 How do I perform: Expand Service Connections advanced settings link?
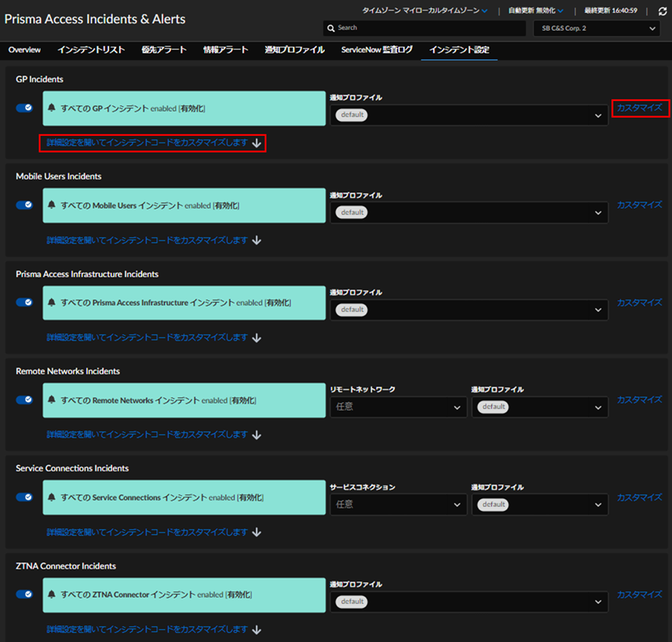[x=147, y=532]
